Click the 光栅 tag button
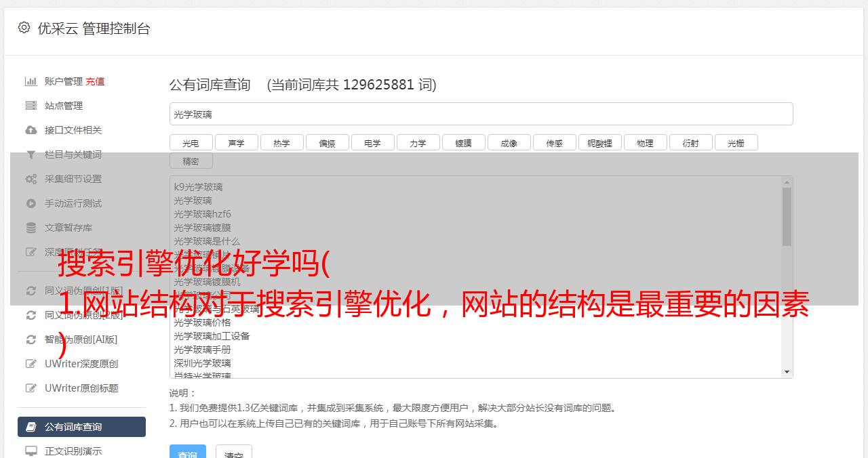Image resolution: width=868 pixels, height=458 pixels. [736, 142]
